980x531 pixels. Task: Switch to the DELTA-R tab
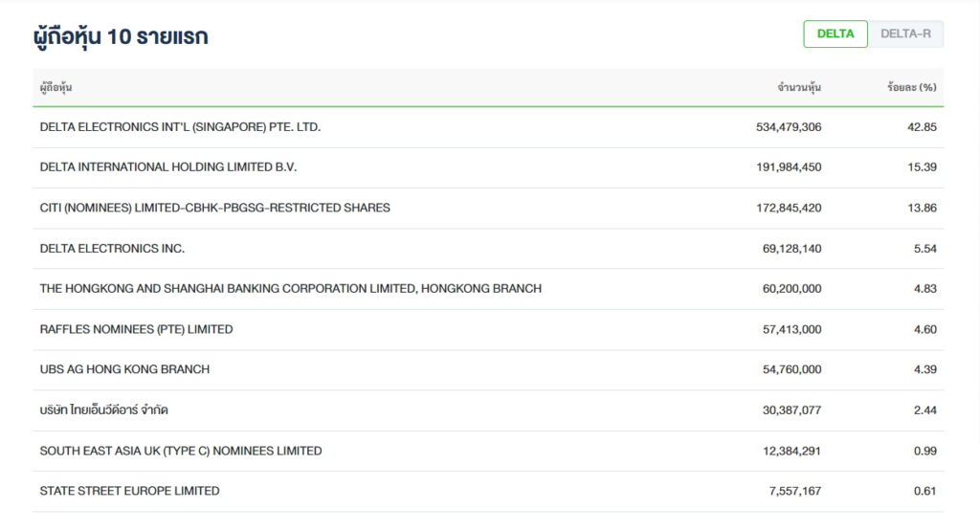coord(905,33)
